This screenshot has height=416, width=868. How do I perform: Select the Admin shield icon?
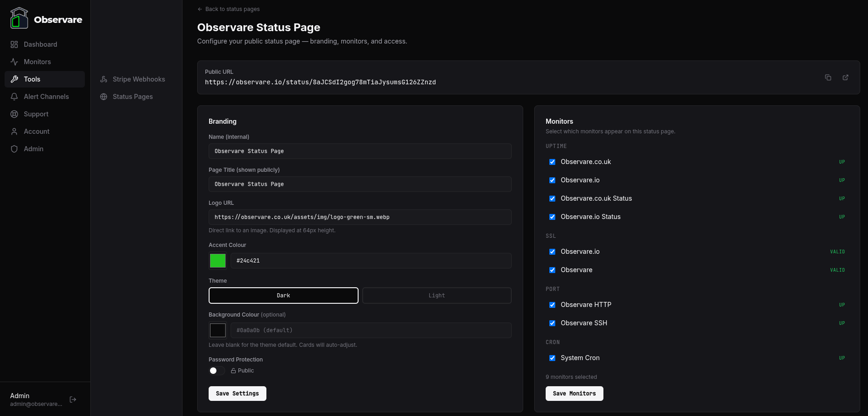[14, 148]
